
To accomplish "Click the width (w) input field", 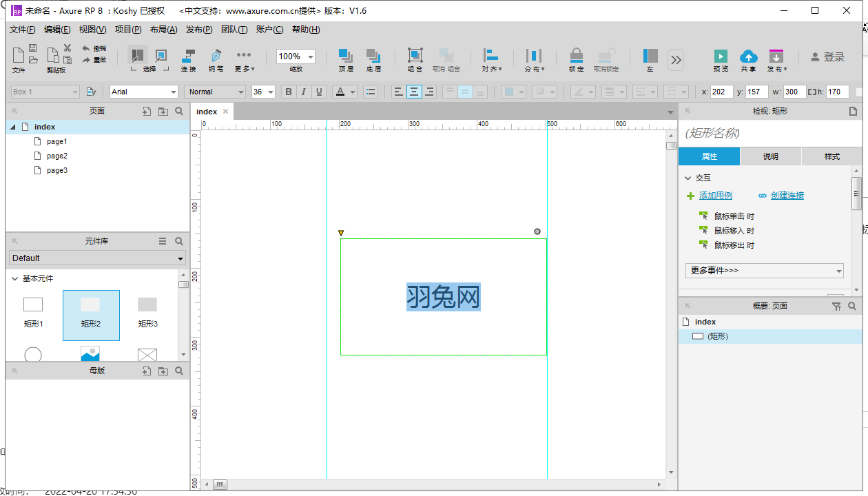I will pos(795,92).
